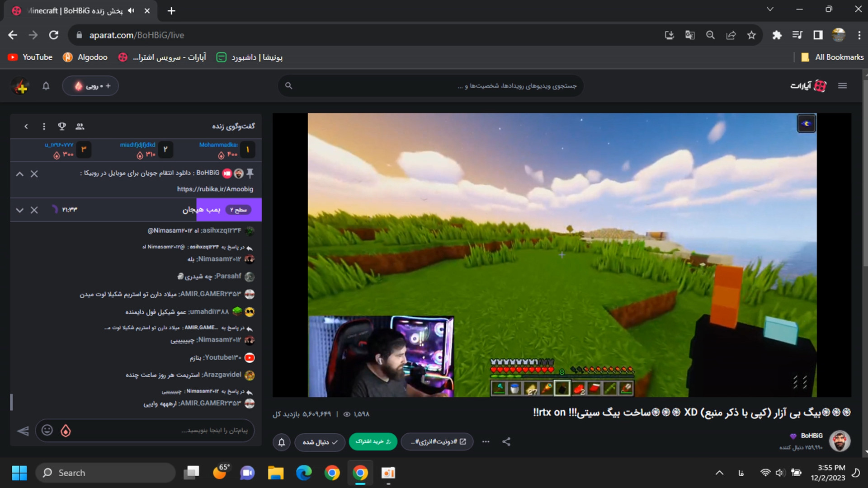Expand the hype pump banner chevron
868x488 pixels.
(19, 210)
